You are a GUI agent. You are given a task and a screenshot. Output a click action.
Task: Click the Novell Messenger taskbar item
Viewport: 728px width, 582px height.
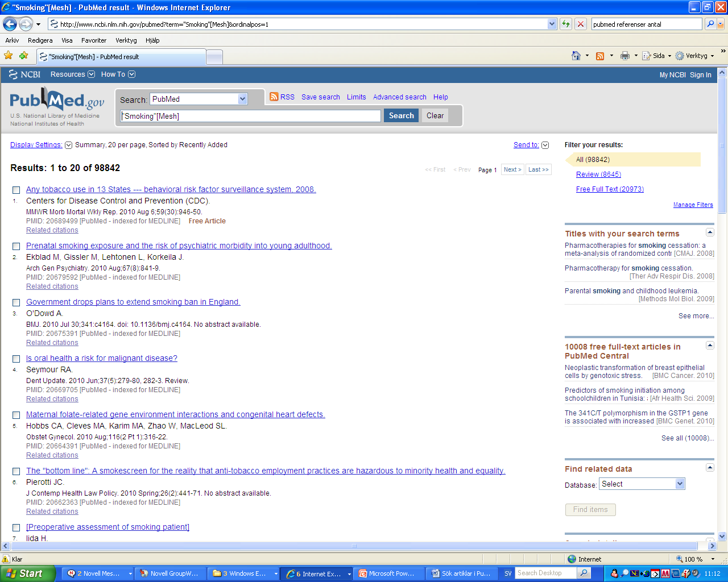coord(98,573)
